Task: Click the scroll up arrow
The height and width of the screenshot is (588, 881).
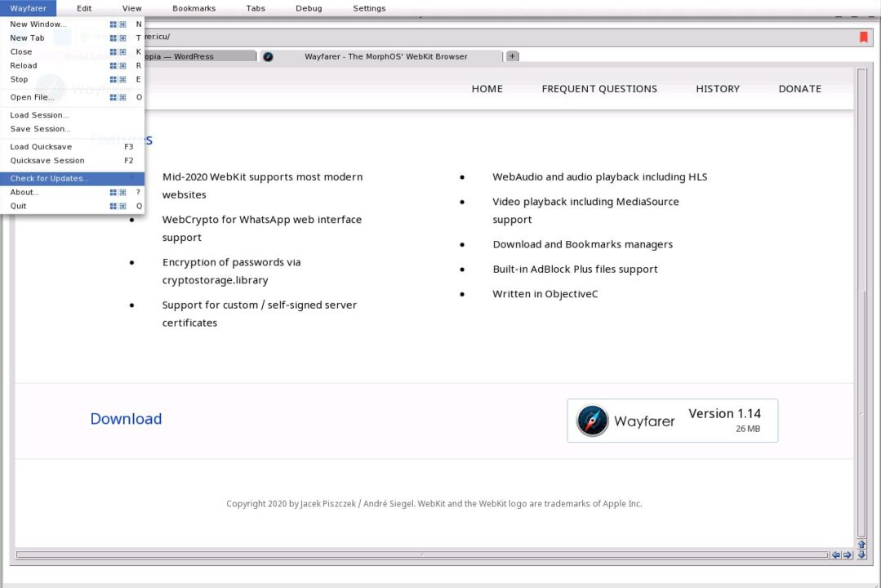Action: tap(861, 544)
